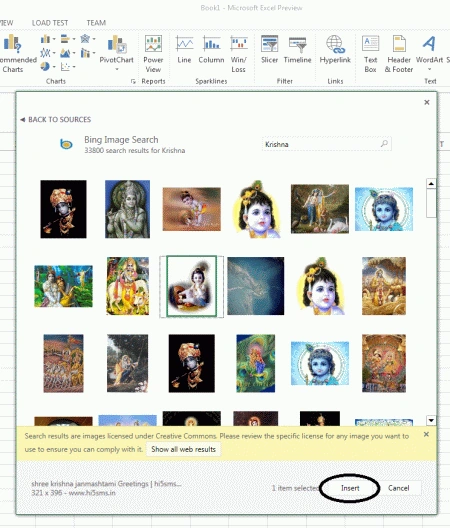Insert a Win/Loss sparkline
Image resolution: width=450 pixels, height=528 pixels.
click(x=238, y=54)
